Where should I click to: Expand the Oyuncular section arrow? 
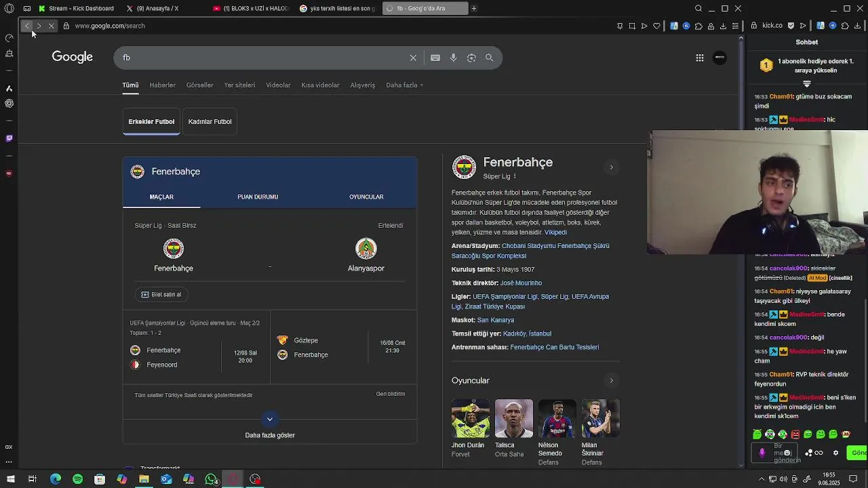point(611,380)
